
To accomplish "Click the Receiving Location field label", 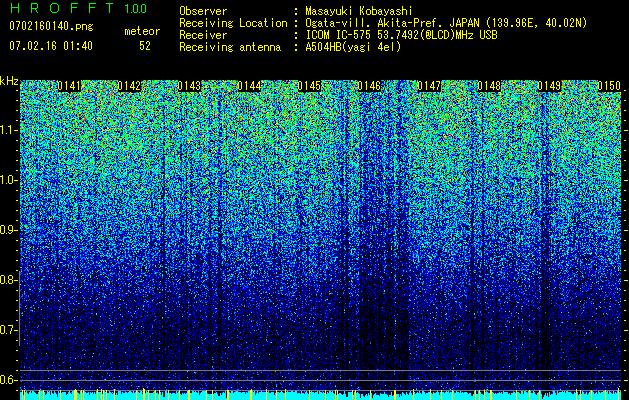I will (233, 23).
